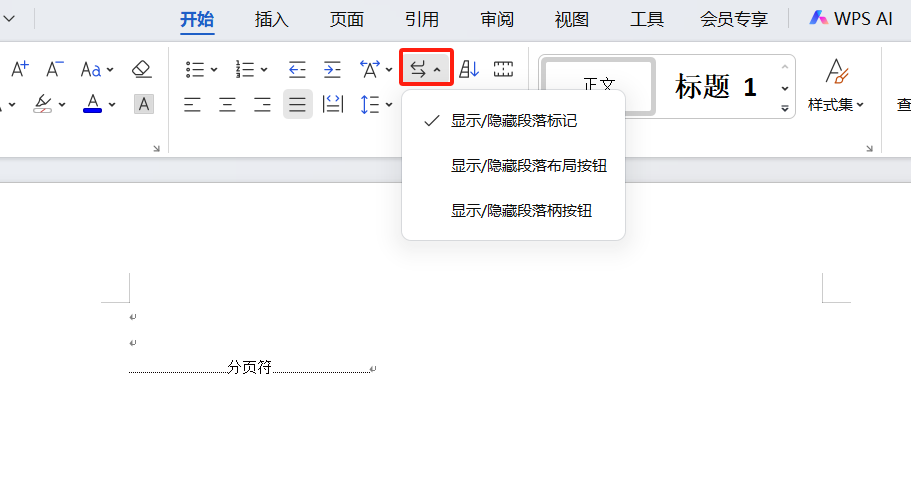The width and height of the screenshot is (911, 486).
Task: Open the bullet list dropdown arrow
Action: 214,70
